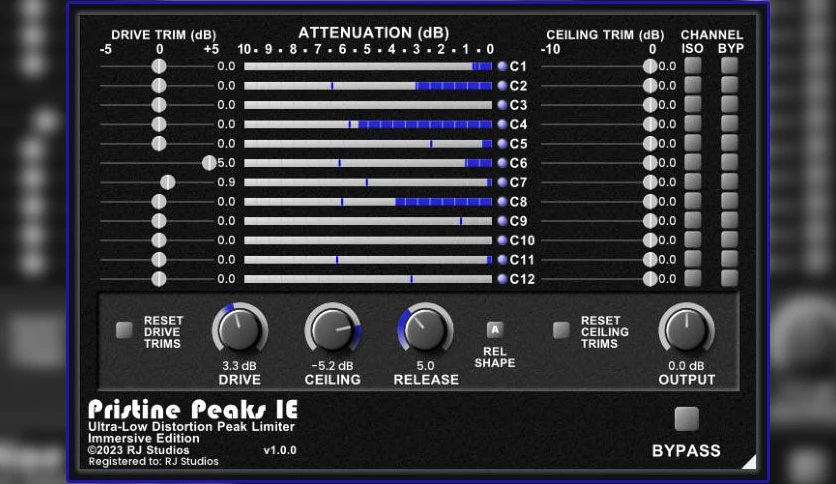
Task: Toggle BYP for channel C1
Action: point(729,66)
